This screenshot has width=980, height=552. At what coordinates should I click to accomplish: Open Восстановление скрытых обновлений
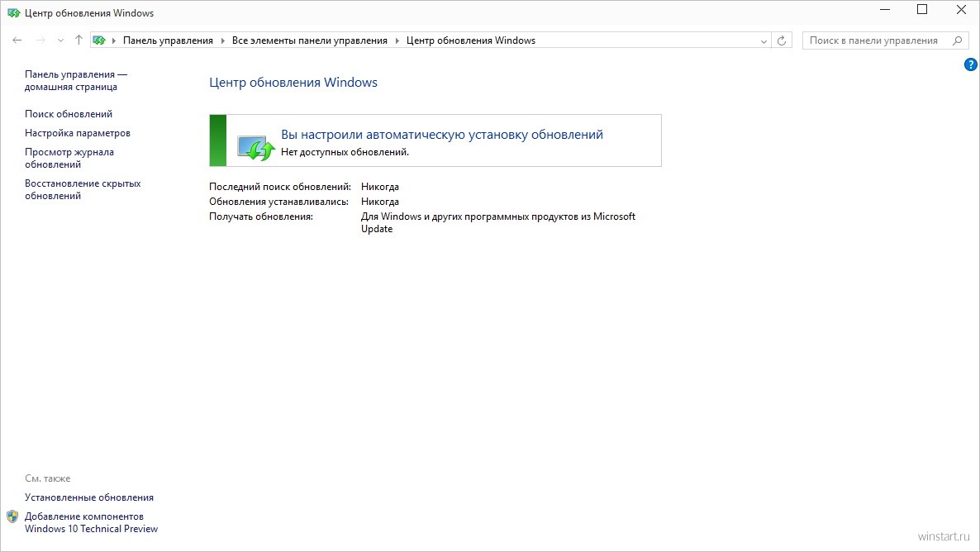click(x=83, y=189)
